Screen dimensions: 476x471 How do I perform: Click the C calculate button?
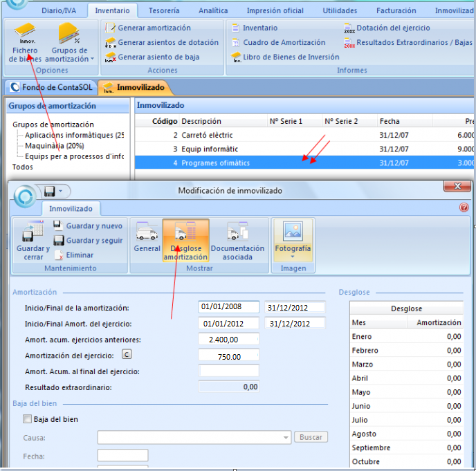point(127,355)
